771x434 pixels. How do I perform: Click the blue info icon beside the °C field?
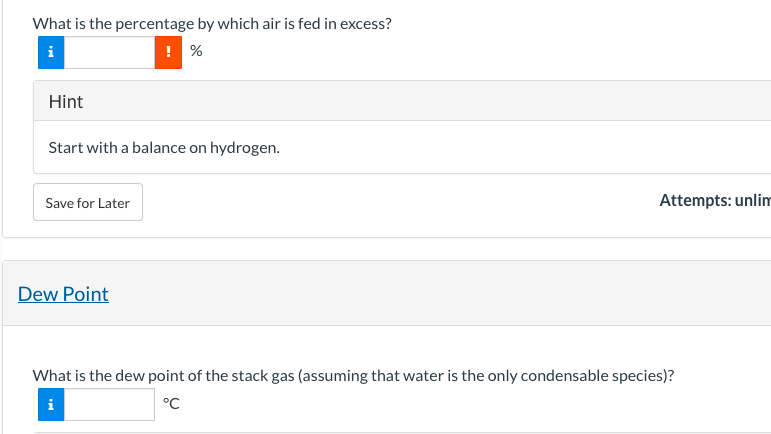tap(50, 405)
